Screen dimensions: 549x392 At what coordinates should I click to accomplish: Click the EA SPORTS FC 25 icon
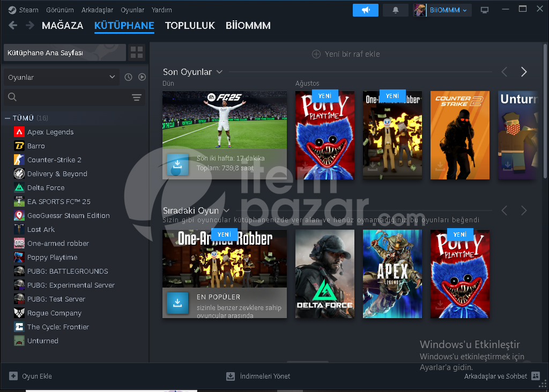point(19,201)
